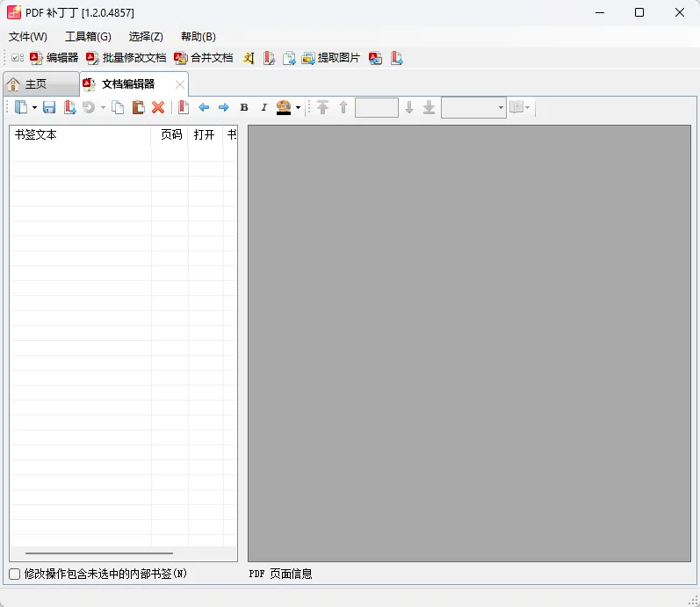
Task: Open the zoom level combo box
Action: 473,108
